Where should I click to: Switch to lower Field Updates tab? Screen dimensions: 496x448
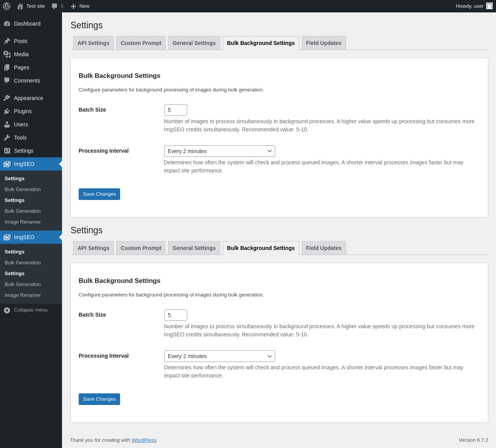(x=324, y=248)
